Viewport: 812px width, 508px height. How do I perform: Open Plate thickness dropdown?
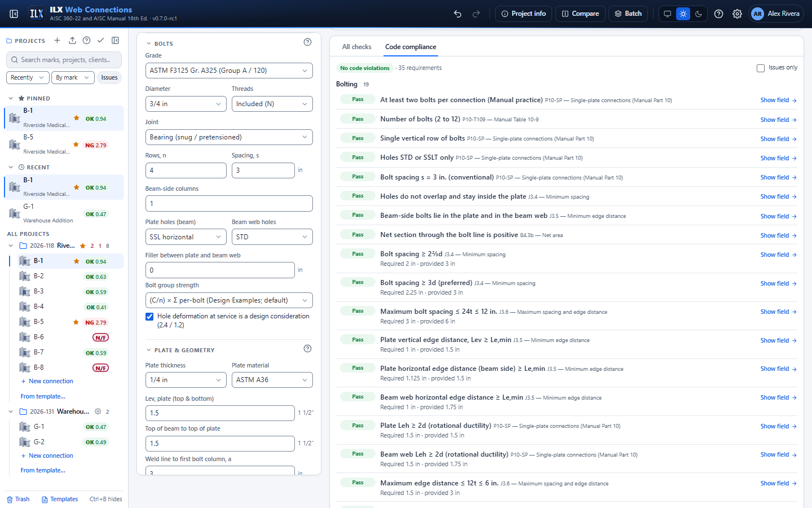[186, 380]
